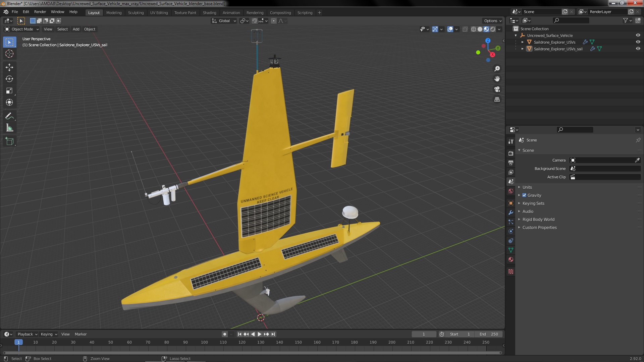Select the Rotate tool
This screenshot has height=362, width=644.
[9, 79]
